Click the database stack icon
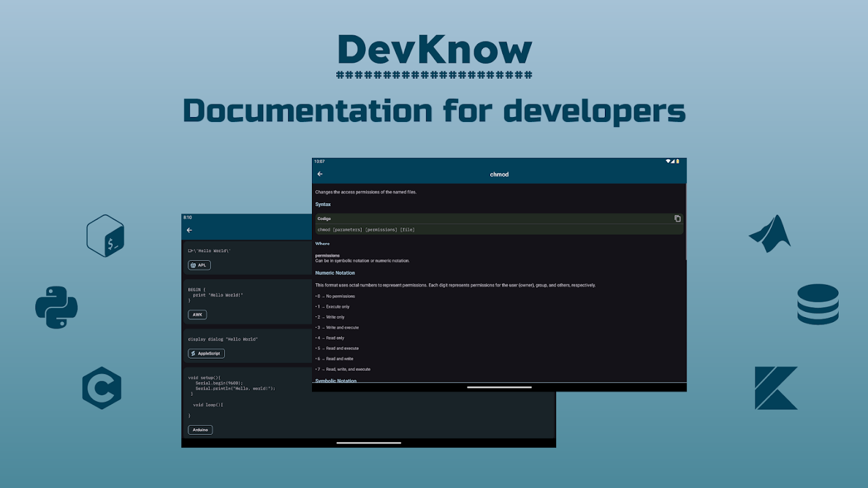Screen dimensions: 868x488 coord(817,304)
